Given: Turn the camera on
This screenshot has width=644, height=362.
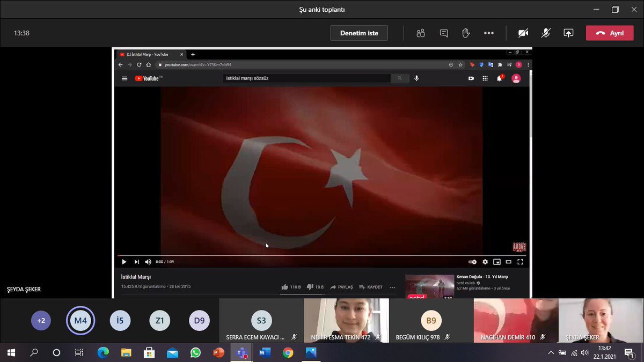Looking at the screenshot, I should tap(523, 33).
